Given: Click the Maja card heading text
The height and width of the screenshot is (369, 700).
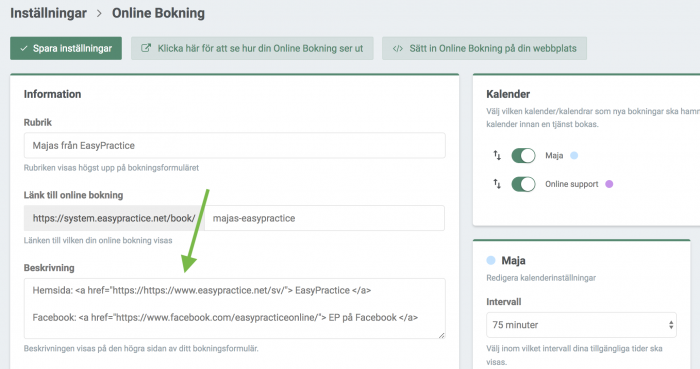Looking at the screenshot, I should [x=513, y=261].
